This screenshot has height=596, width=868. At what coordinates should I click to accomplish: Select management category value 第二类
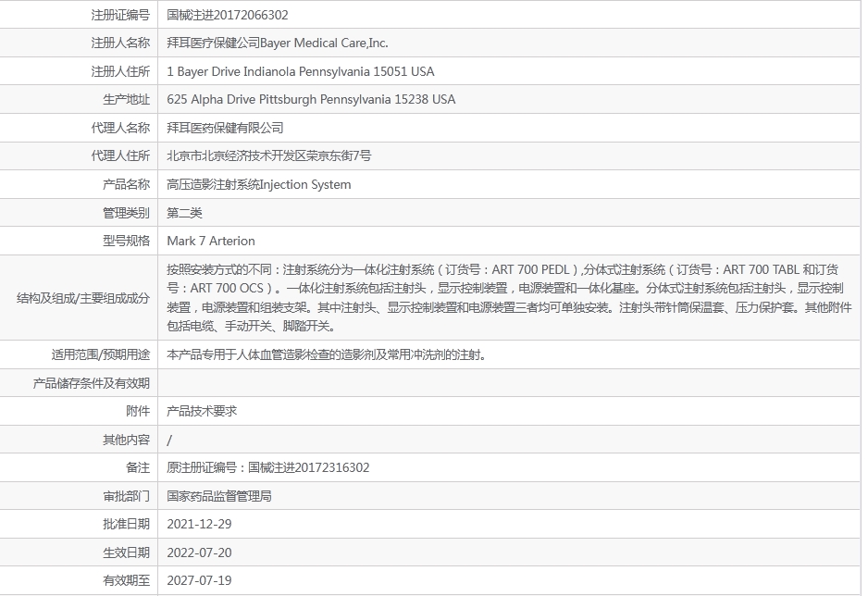(184, 213)
